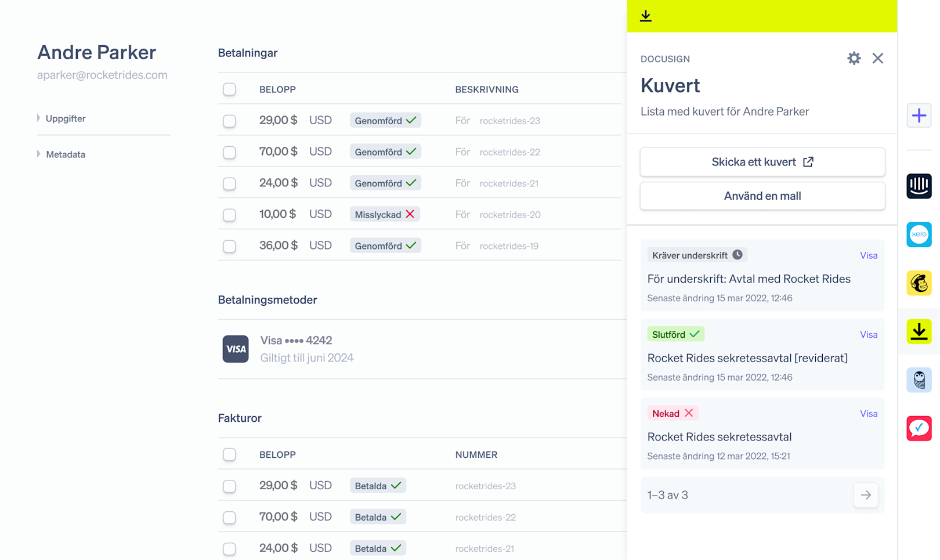This screenshot has height=560, width=940.
Task: Click Visa •••• 4242 payment method
Action: [296, 340]
